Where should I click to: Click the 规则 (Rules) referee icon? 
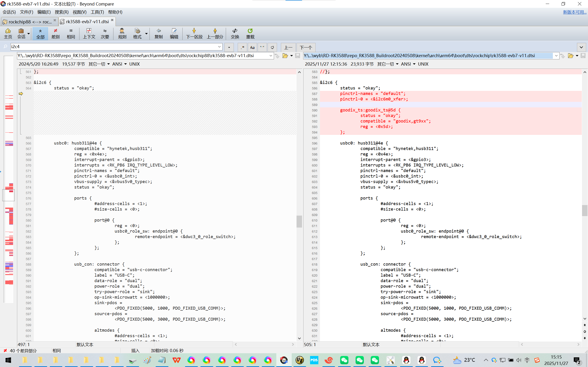tap(122, 33)
